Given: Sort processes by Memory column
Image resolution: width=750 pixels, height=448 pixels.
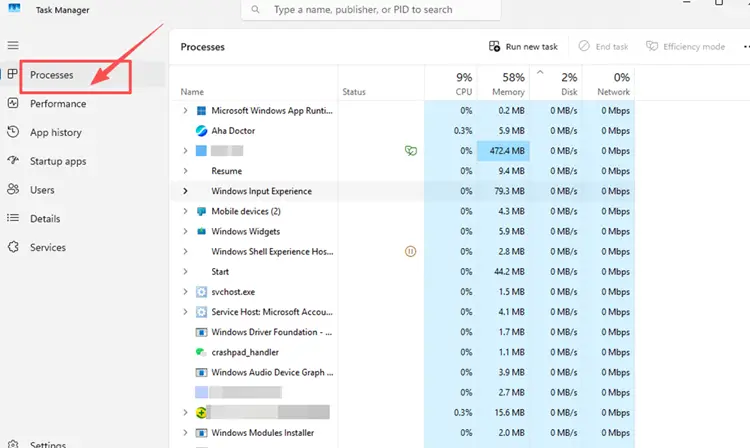Looking at the screenshot, I should click(x=503, y=84).
